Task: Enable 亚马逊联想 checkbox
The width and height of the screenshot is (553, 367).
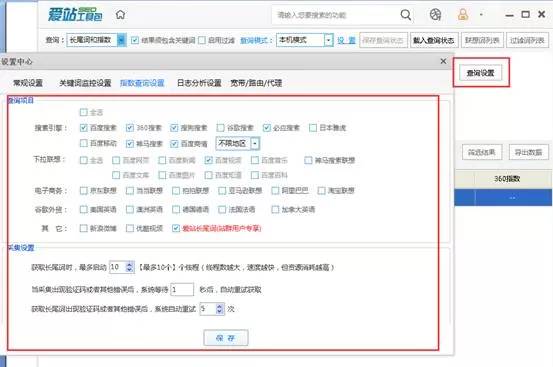Action: [x=222, y=191]
